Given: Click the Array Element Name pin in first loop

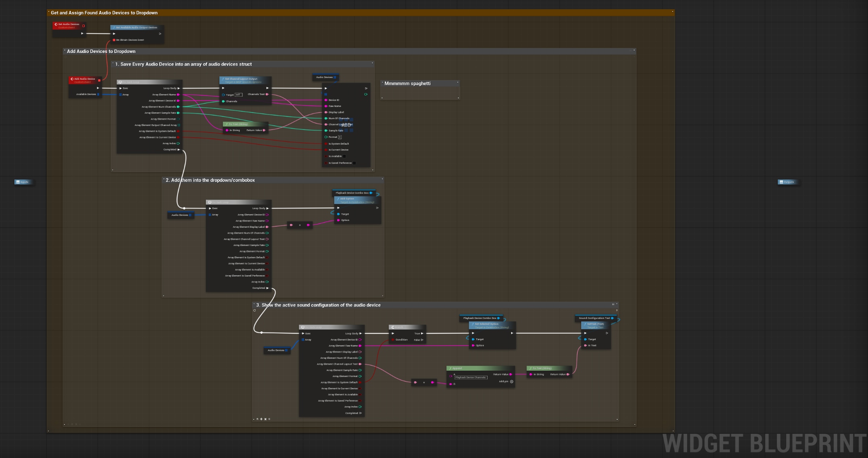Looking at the screenshot, I should click(178, 95).
